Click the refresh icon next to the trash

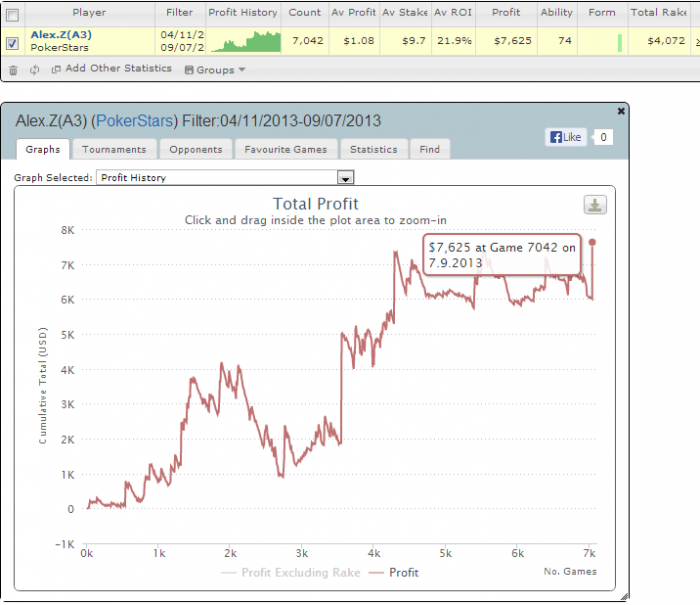34,70
